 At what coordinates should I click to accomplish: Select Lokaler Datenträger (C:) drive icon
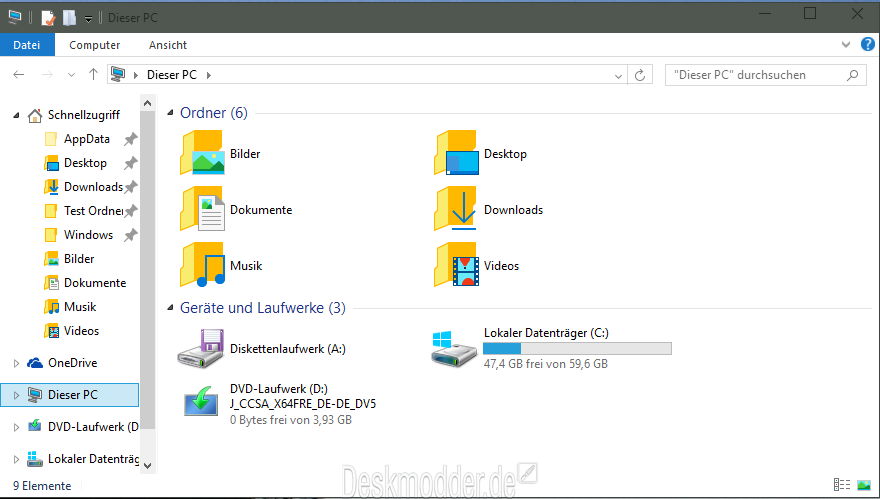[x=454, y=349]
